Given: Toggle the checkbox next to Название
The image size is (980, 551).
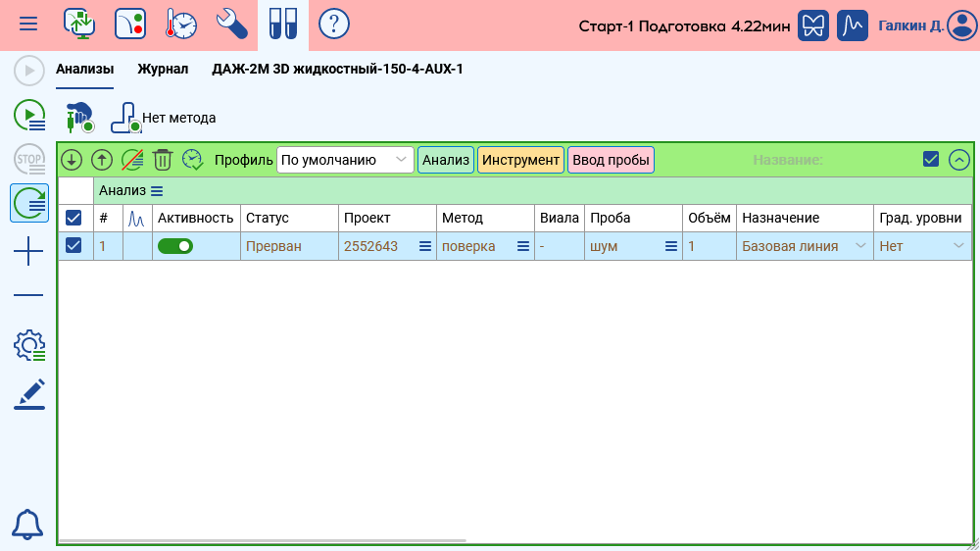Looking at the screenshot, I should pos(931,160).
